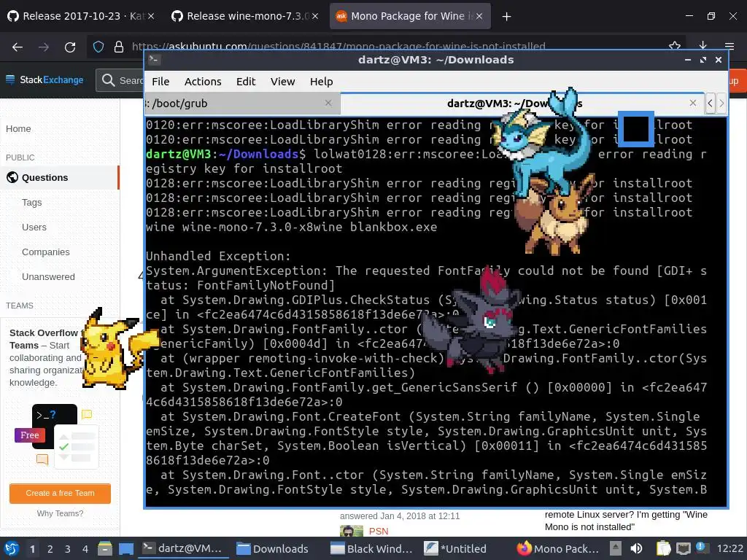747x560 pixels.
Task: Open site security padlock info
Action: [x=119, y=47]
